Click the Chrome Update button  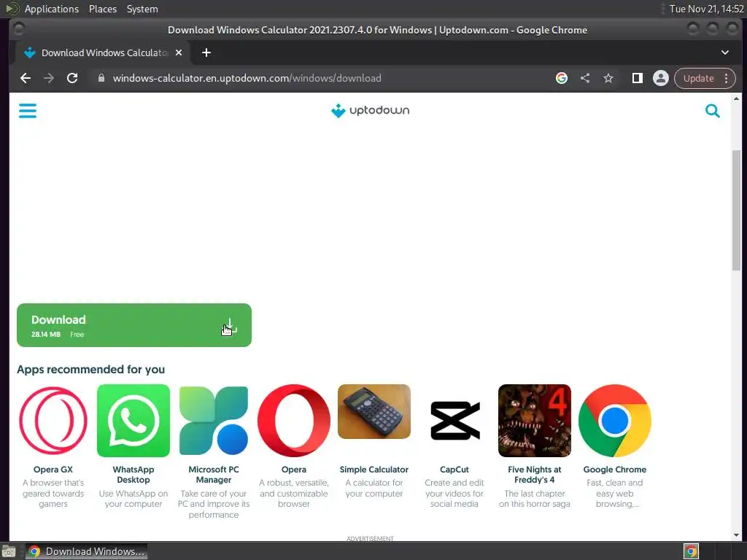coord(698,78)
